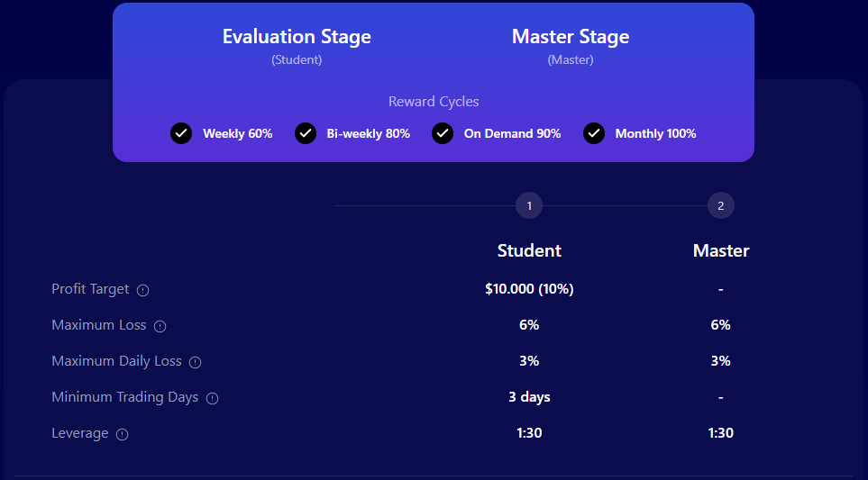Click the Student 1:30 leverage value
Image resolution: width=868 pixels, height=480 pixels.
coord(529,433)
